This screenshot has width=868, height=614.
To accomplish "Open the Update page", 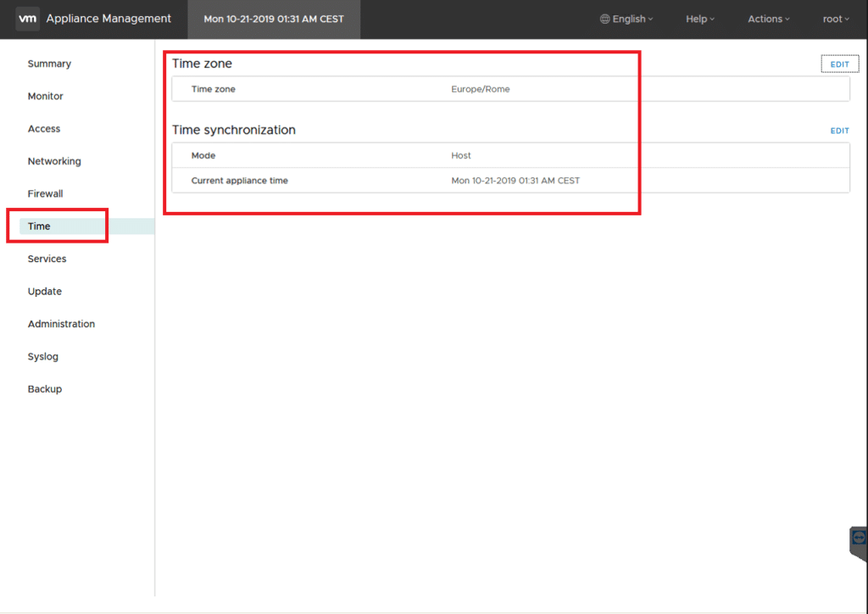I will pos(45,292).
